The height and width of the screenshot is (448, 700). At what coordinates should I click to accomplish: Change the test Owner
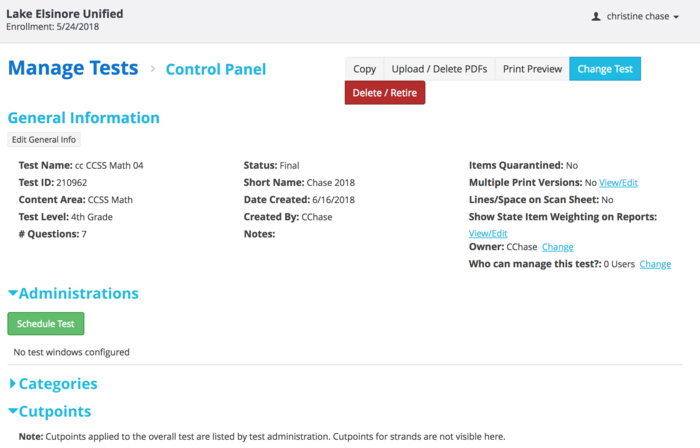coord(558,247)
